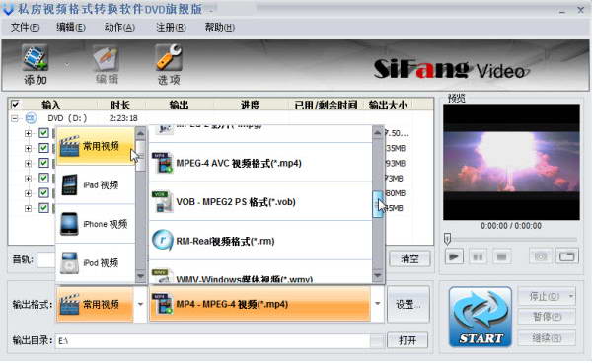
Task: Uncheck the fourth DVD title checkbox
Action: click(43, 178)
